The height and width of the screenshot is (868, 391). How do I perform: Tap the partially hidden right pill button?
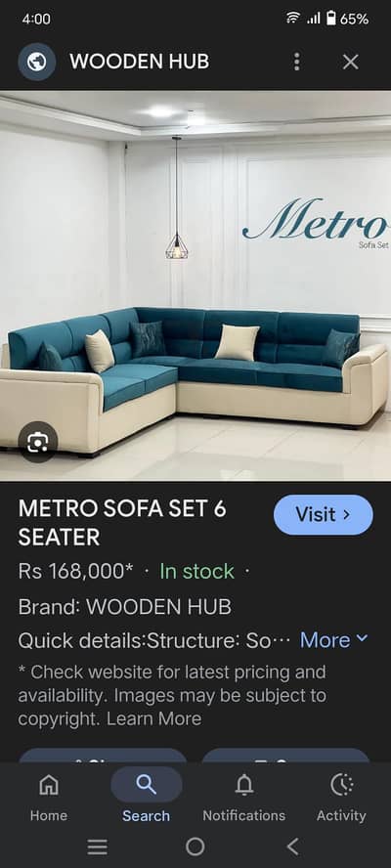point(285,755)
